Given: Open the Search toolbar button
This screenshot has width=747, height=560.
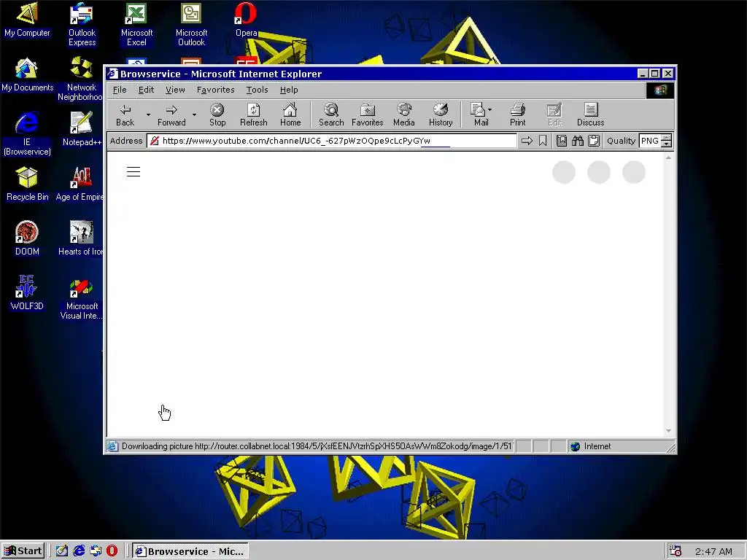Looking at the screenshot, I should tap(331, 115).
